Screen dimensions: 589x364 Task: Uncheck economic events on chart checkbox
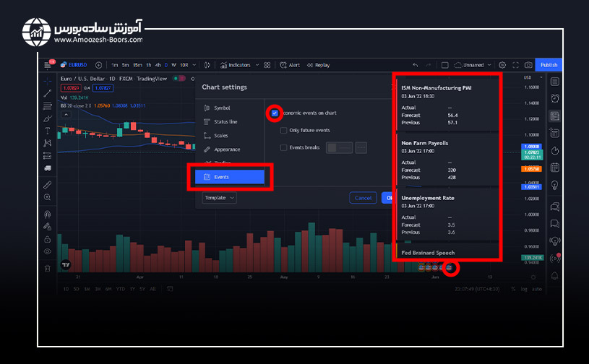pyautogui.click(x=275, y=113)
